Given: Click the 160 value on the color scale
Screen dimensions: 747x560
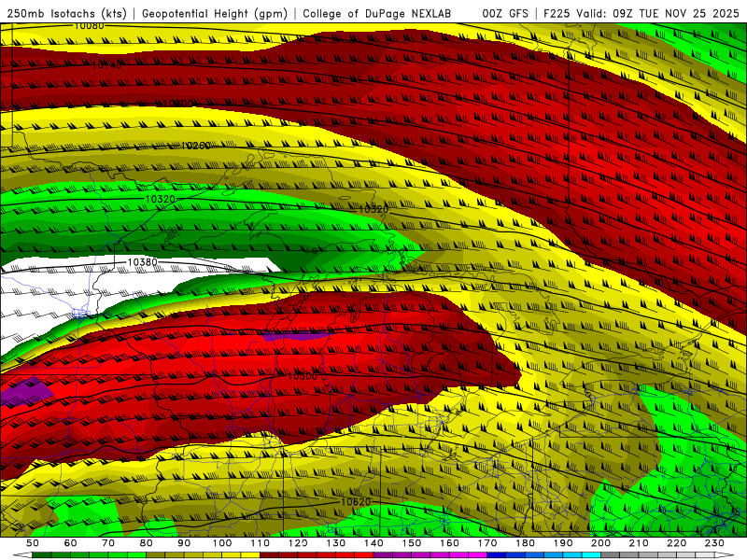Looking at the screenshot, I should point(449,543).
